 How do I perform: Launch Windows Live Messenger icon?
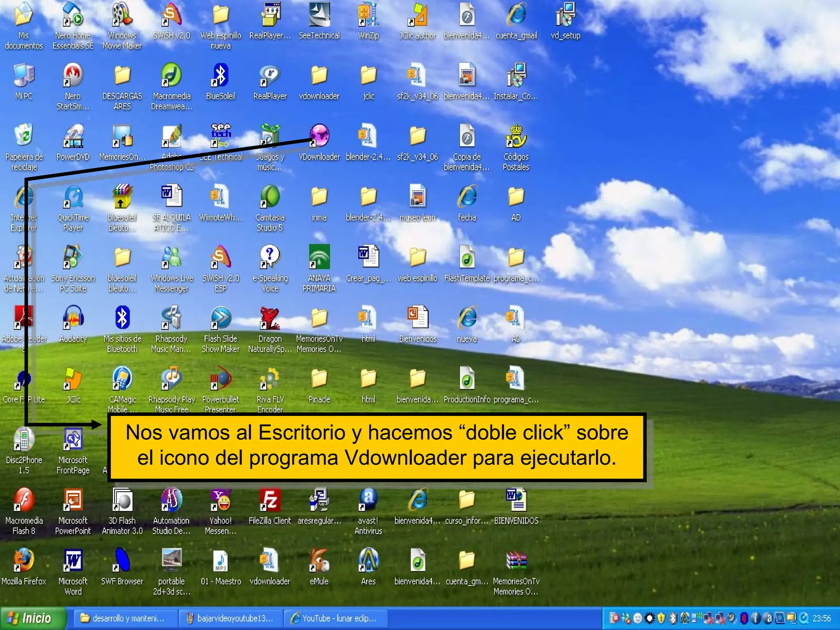(171, 257)
